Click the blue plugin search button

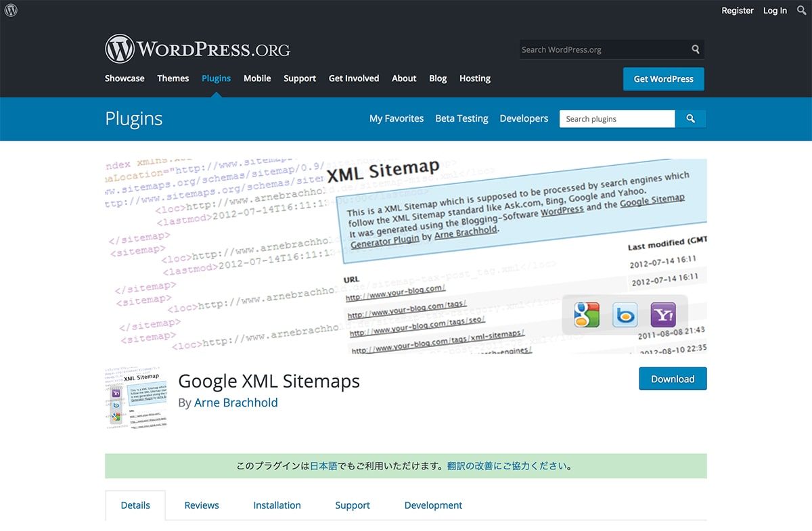coord(690,118)
